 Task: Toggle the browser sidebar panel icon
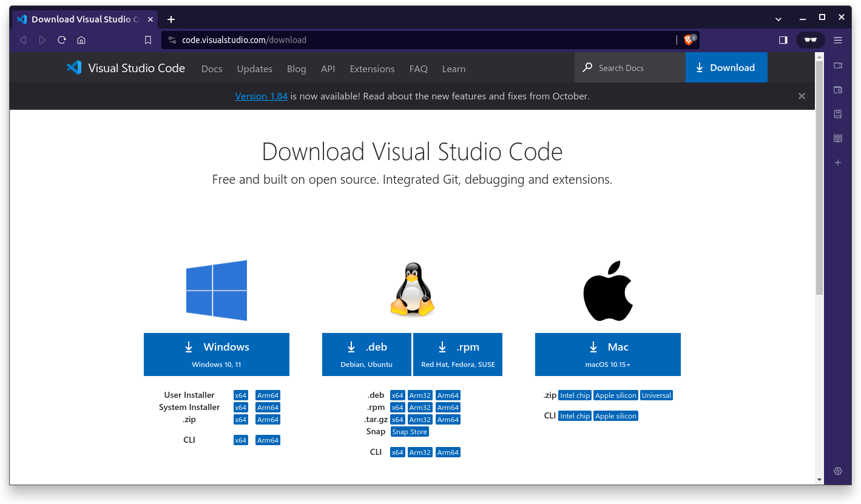[x=783, y=40]
